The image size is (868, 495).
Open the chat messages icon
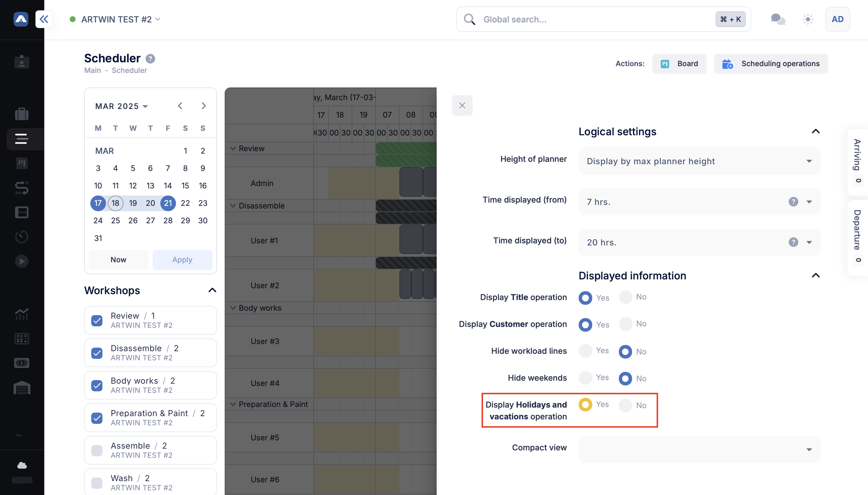(x=778, y=19)
